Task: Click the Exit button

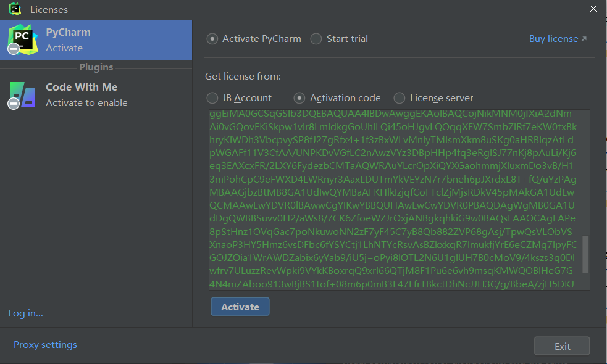Action: click(561, 346)
